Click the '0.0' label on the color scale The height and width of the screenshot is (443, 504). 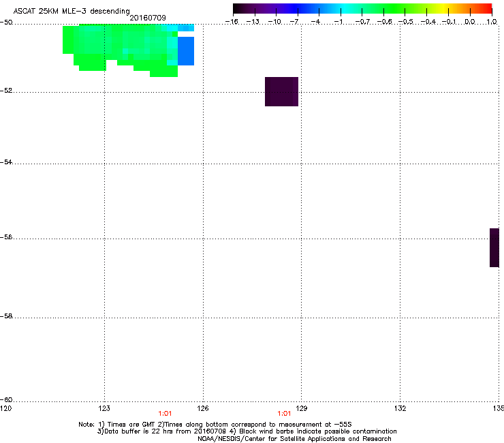pos(470,22)
